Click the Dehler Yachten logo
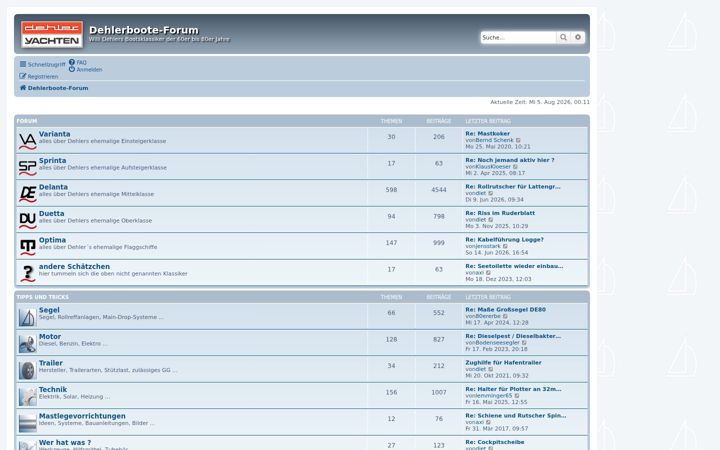Image resolution: width=720 pixels, height=450 pixels. coord(52,34)
